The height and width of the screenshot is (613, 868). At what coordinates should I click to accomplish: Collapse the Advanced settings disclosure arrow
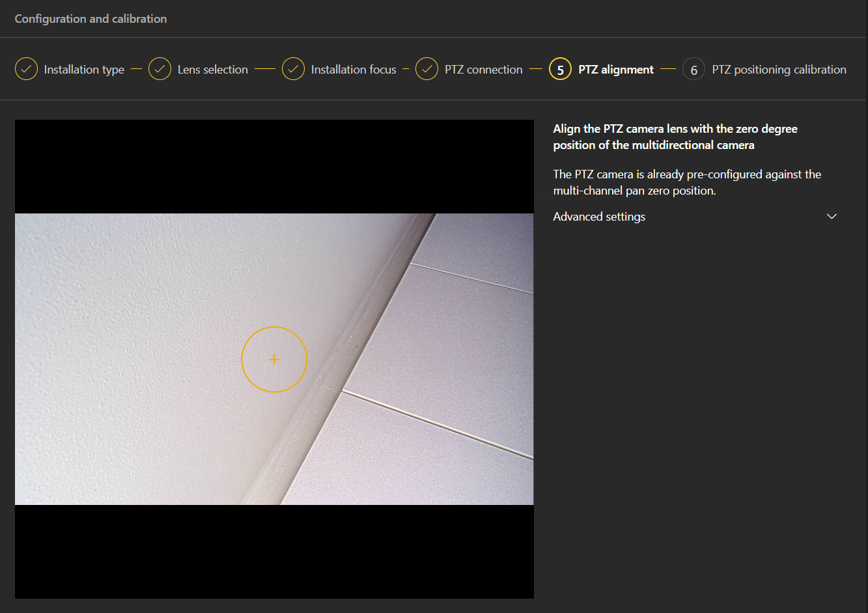832,216
